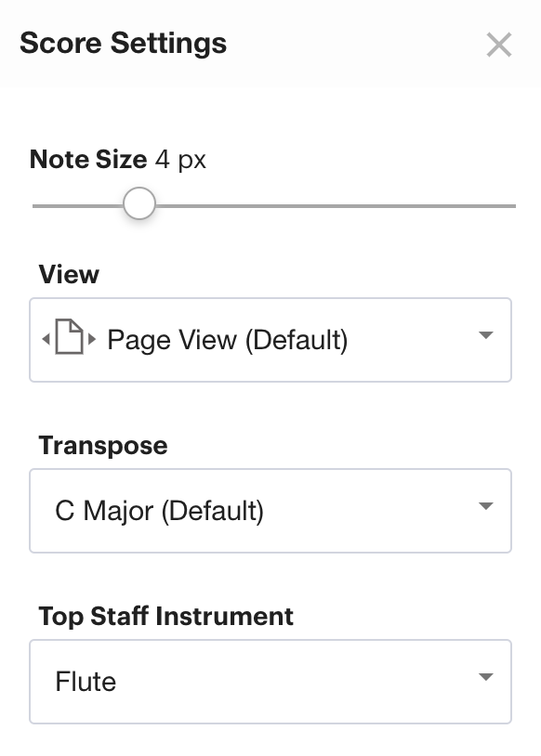Open the Page View (Default) dropdown

click(270, 340)
